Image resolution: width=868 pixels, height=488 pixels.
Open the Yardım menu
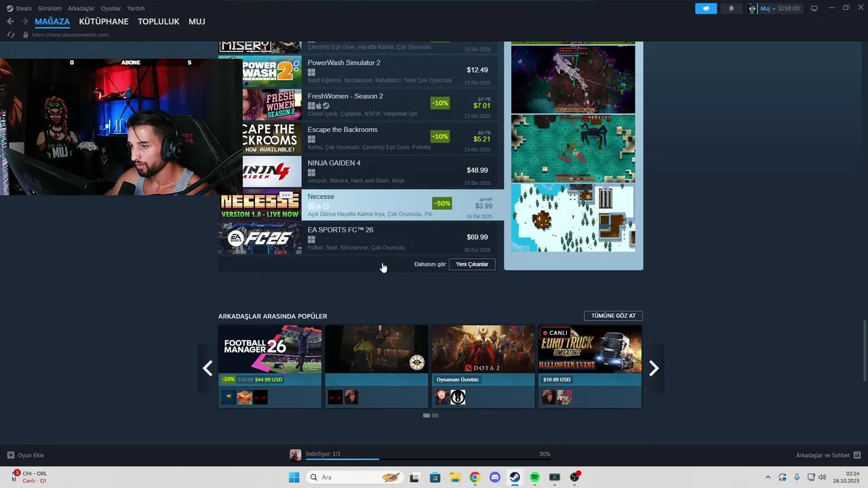[x=136, y=8]
